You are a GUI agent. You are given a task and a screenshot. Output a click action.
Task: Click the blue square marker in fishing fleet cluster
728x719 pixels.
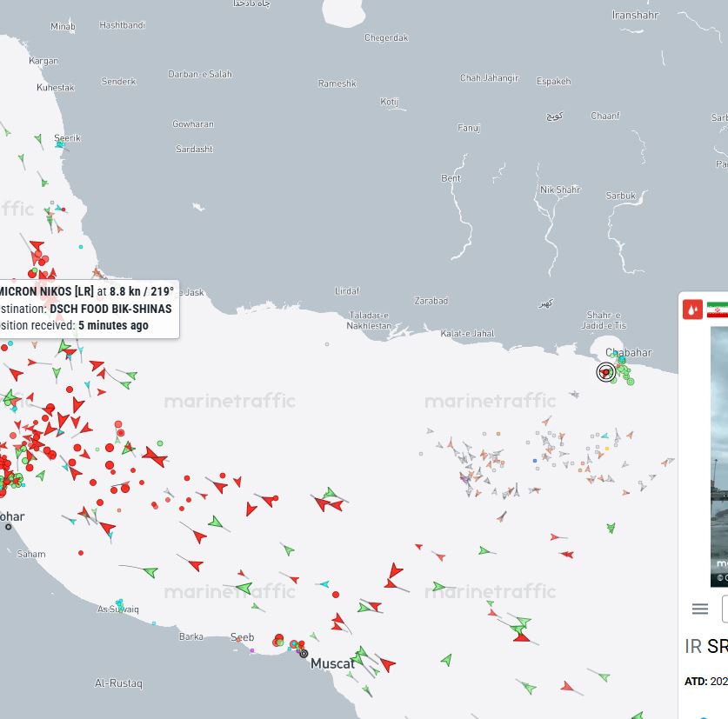pos(535,461)
